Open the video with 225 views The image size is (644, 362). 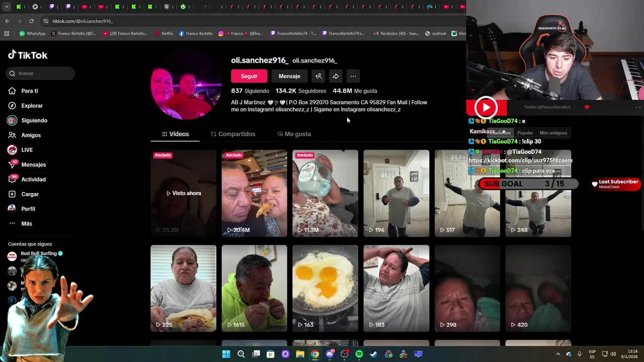[183, 288]
